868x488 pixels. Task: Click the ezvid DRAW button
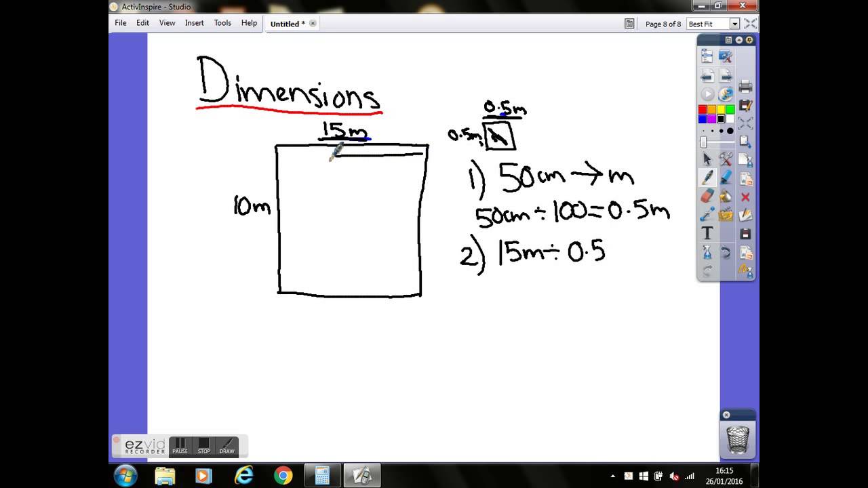227,446
